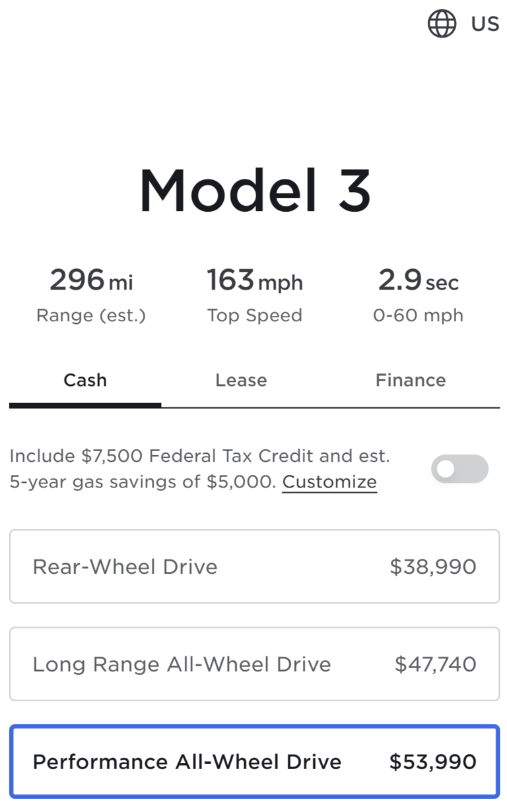This screenshot has width=507, height=812.
Task: Toggle tax credit and gas savings switch
Action: [x=459, y=469]
